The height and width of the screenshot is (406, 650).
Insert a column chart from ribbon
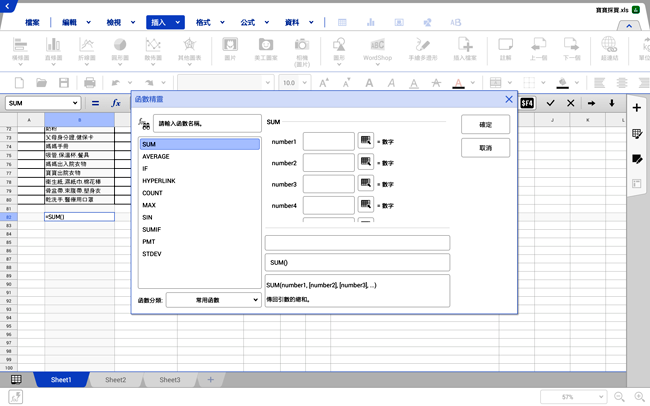point(53,51)
